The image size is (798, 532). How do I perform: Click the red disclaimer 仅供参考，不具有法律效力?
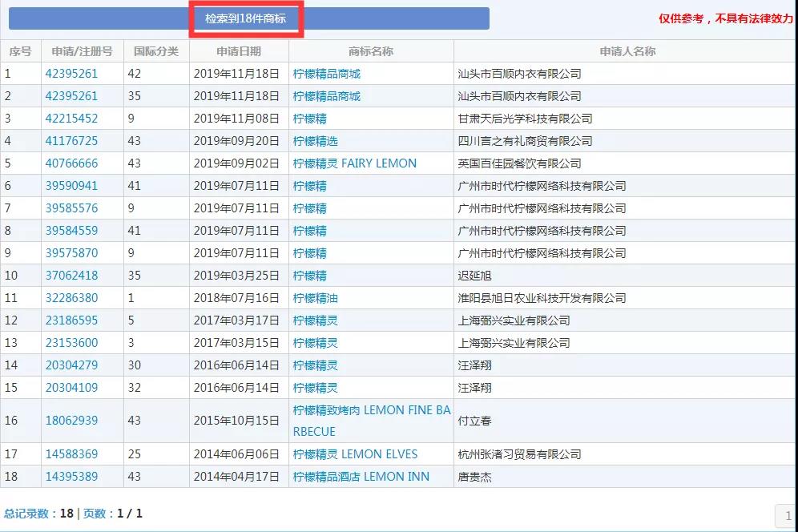point(726,18)
